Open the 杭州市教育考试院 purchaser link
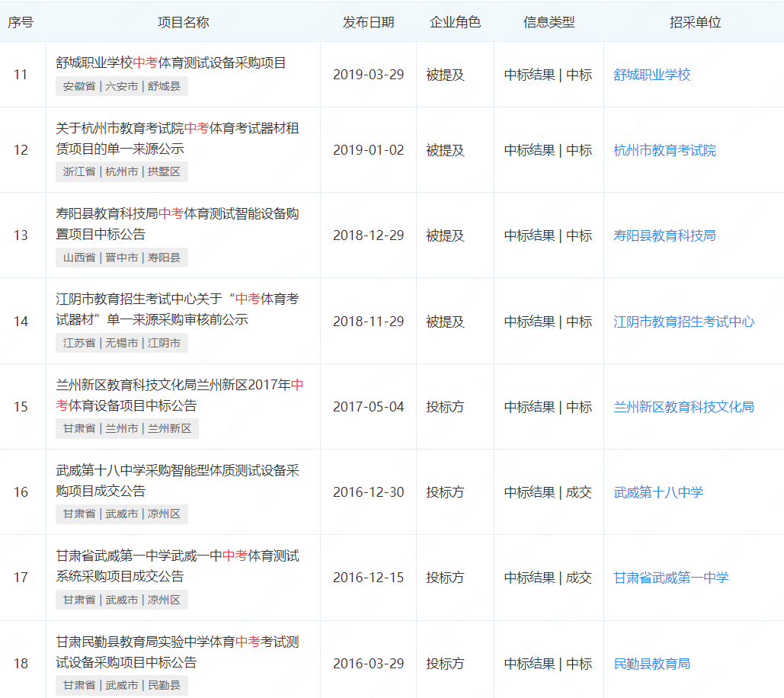The width and height of the screenshot is (784, 698). [664, 150]
